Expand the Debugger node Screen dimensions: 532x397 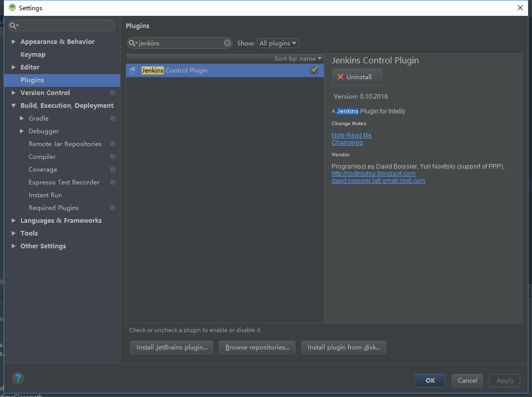21,131
